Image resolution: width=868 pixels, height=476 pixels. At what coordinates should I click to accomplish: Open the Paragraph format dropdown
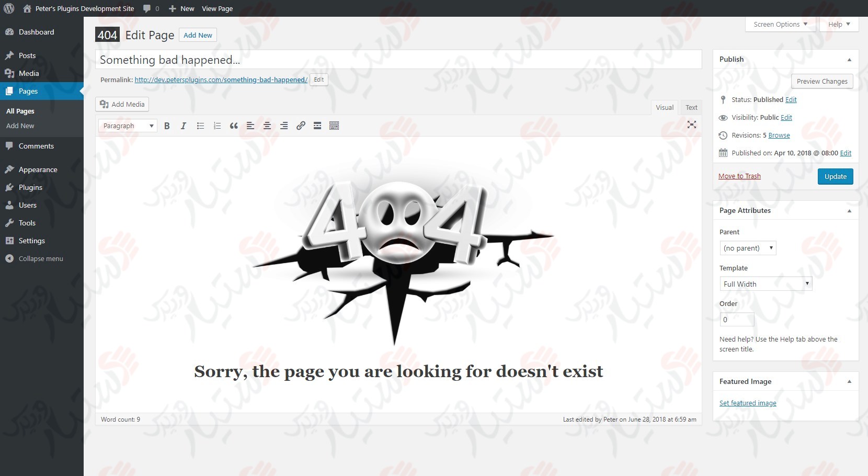[x=127, y=126]
